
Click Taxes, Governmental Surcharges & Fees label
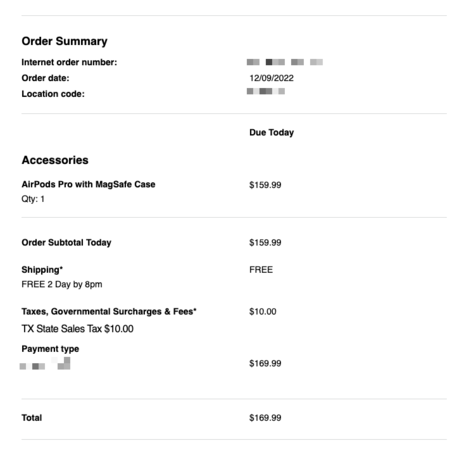click(x=109, y=311)
